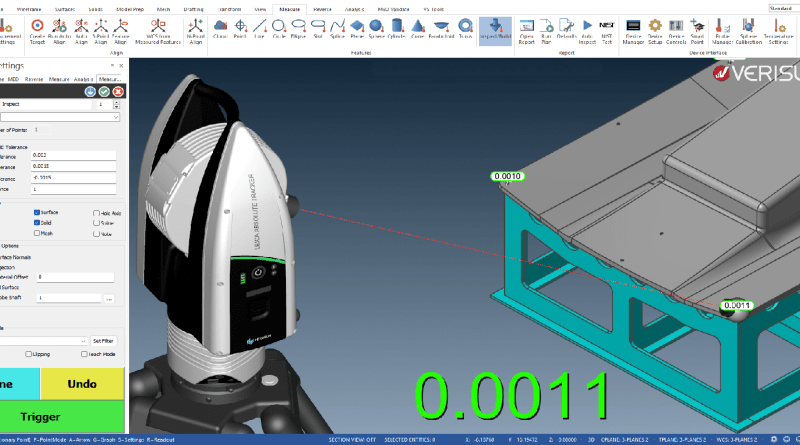
Task: Switch to the Model Prep ribbon tab
Action: pyautogui.click(x=130, y=9)
